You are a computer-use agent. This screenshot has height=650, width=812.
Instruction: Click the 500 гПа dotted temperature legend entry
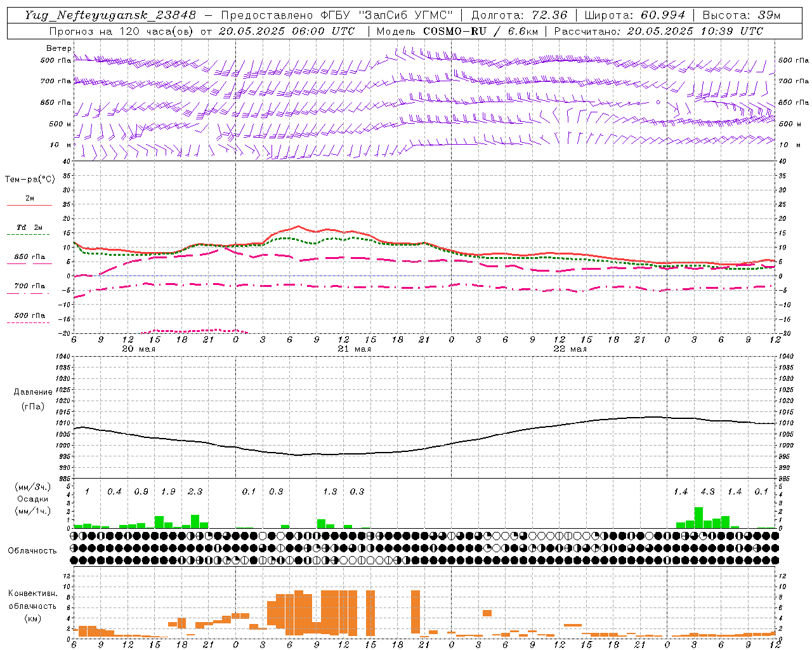coord(30,317)
